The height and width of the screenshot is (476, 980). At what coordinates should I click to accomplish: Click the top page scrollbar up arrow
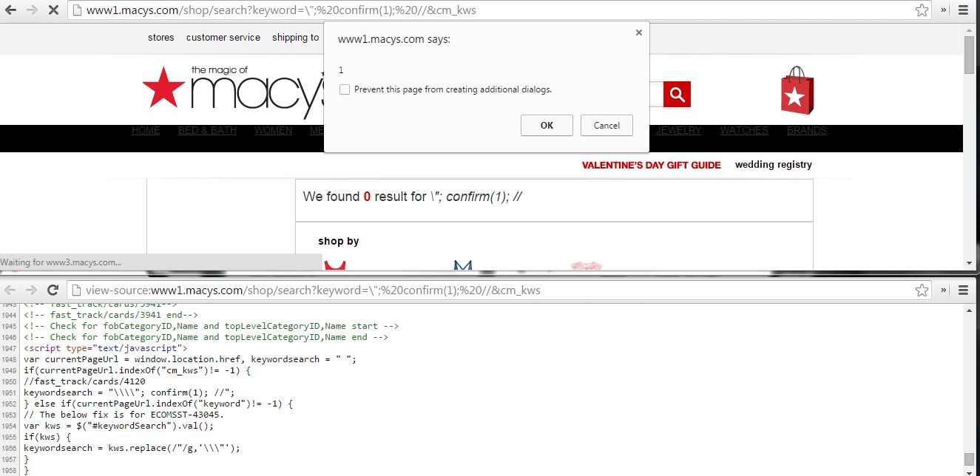pos(969,30)
